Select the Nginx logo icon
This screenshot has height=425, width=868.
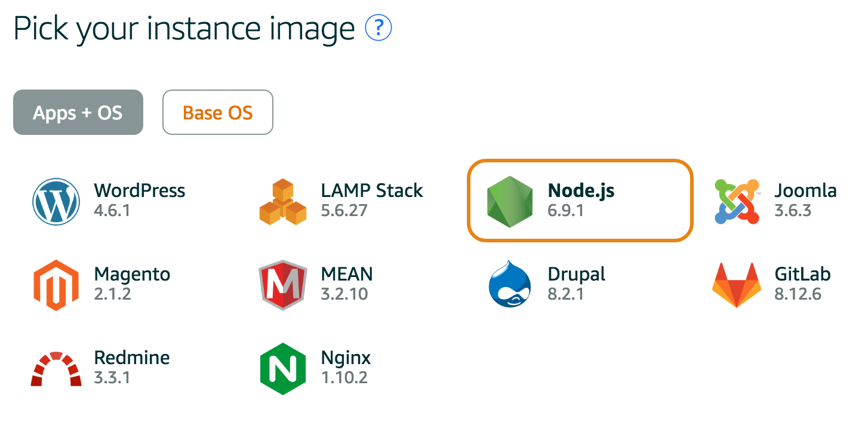tap(282, 369)
